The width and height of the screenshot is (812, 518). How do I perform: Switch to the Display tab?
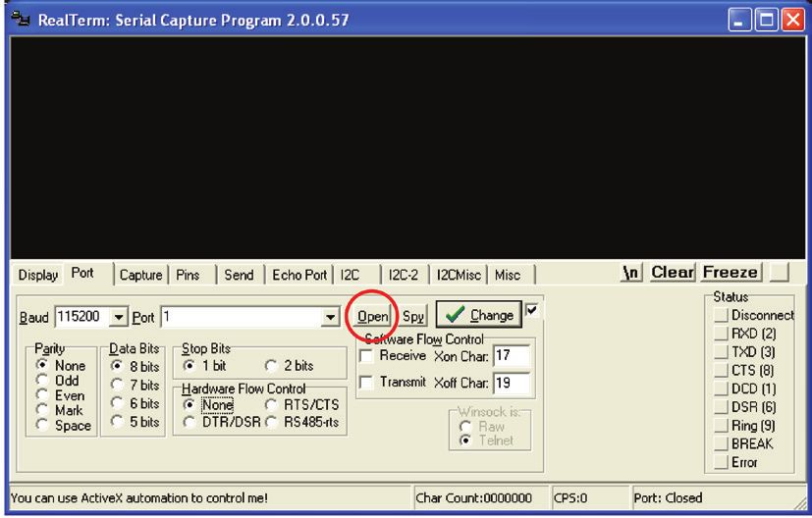38,275
